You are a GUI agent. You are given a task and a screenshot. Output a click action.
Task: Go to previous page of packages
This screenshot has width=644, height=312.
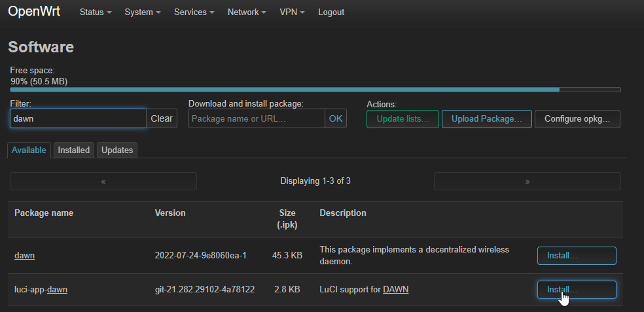click(103, 181)
